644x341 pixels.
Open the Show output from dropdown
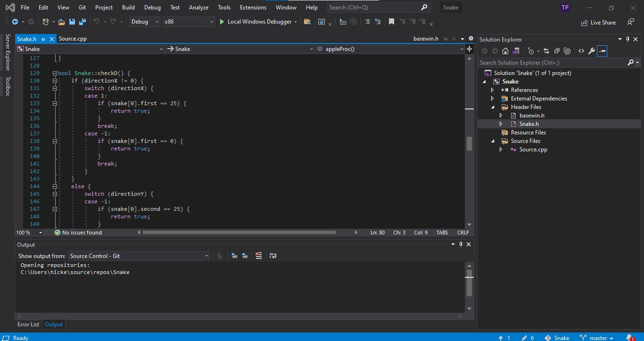139,256
